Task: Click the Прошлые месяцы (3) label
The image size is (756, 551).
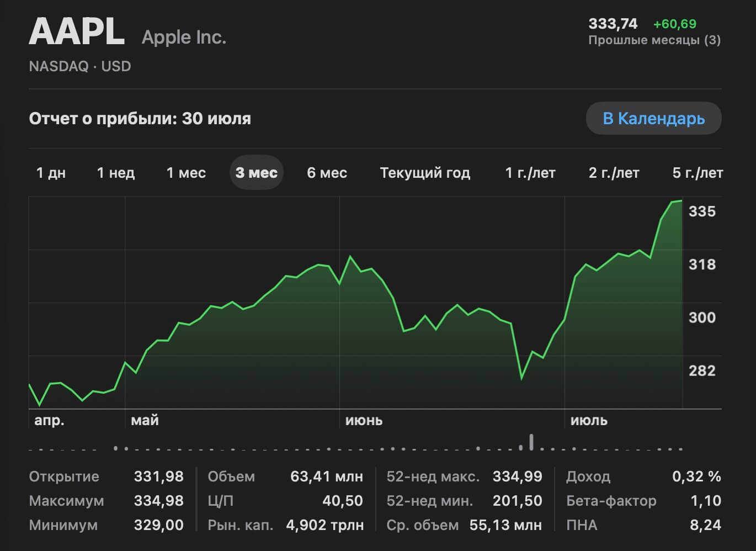Action: point(654,40)
